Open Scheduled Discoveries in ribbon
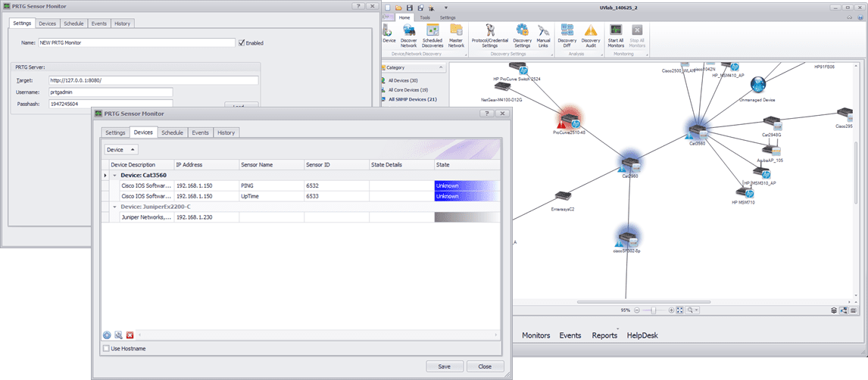868x380 pixels. coord(432,36)
